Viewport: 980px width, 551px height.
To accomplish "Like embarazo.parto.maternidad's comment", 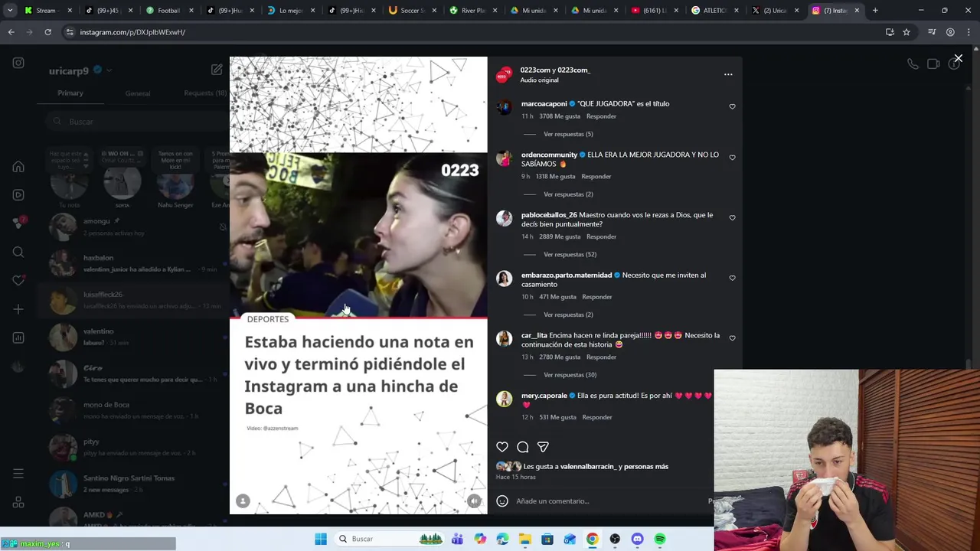I will [732, 279].
